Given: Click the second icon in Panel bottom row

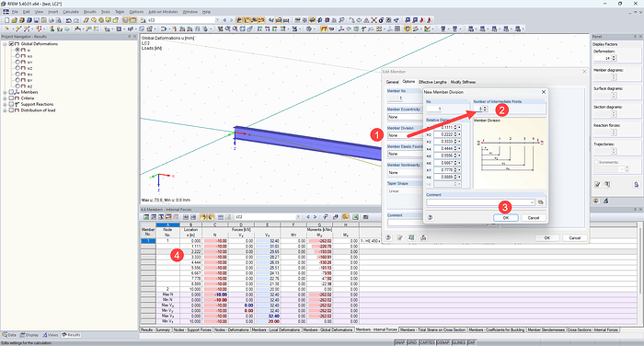Looking at the screenshot, I should point(605,201).
